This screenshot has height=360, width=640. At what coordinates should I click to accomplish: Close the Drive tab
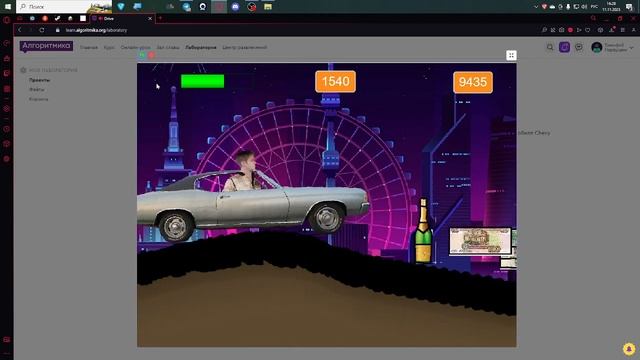(150, 18)
